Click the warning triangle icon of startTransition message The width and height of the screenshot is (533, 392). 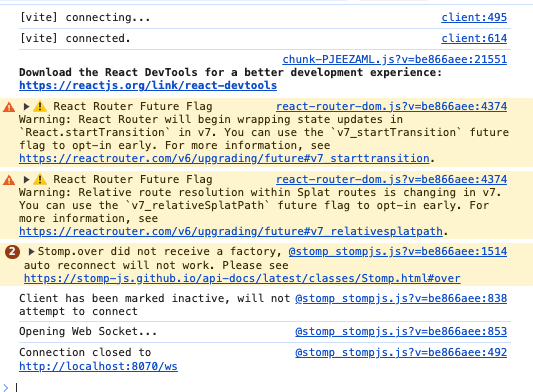click(x=9, y=107)
